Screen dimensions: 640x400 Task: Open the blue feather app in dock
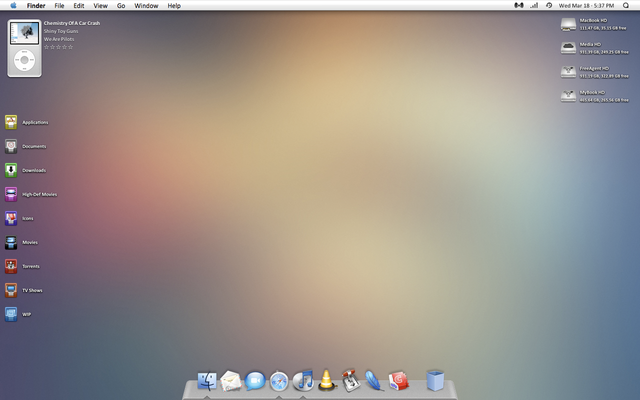(374, 380)
